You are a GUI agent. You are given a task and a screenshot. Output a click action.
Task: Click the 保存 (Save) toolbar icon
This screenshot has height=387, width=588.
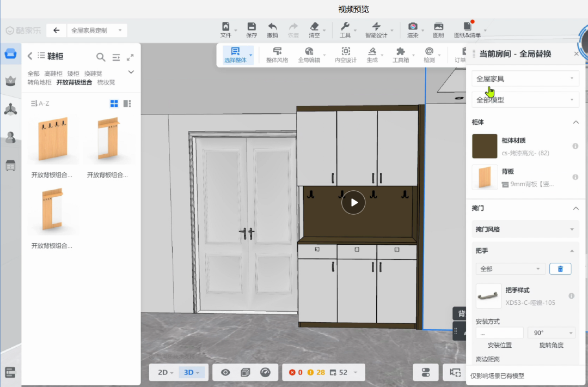coord(252,29)
